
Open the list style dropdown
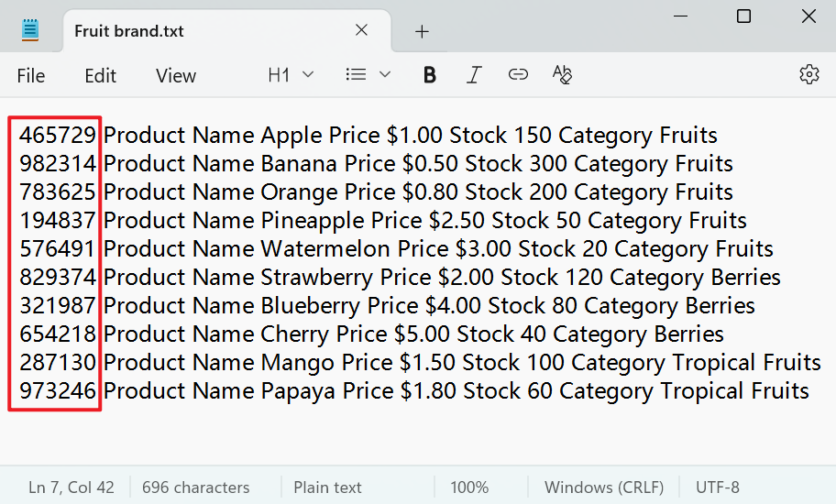click(x=368, y=75)
